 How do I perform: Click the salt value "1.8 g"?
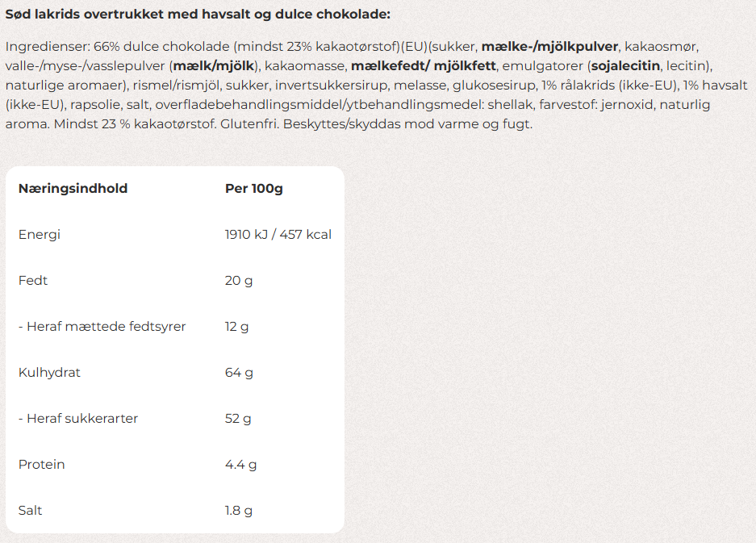(238, 511)
